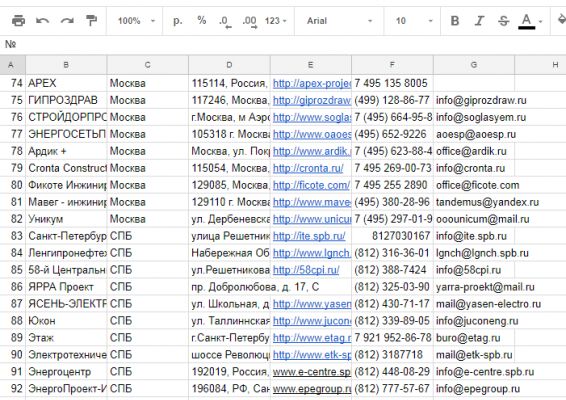Viewport: 566px width, 400px height.
Task: Open the http://www.lgnch link
Action: [312, 253]
